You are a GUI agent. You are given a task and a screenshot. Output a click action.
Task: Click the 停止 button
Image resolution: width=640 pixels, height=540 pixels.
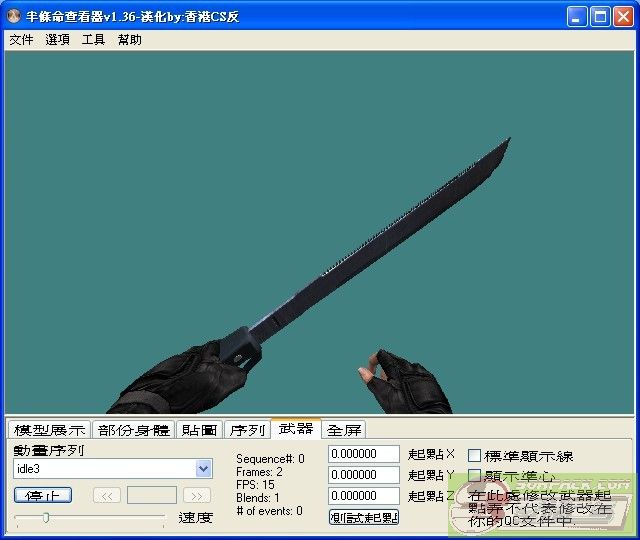coord(43,496)
